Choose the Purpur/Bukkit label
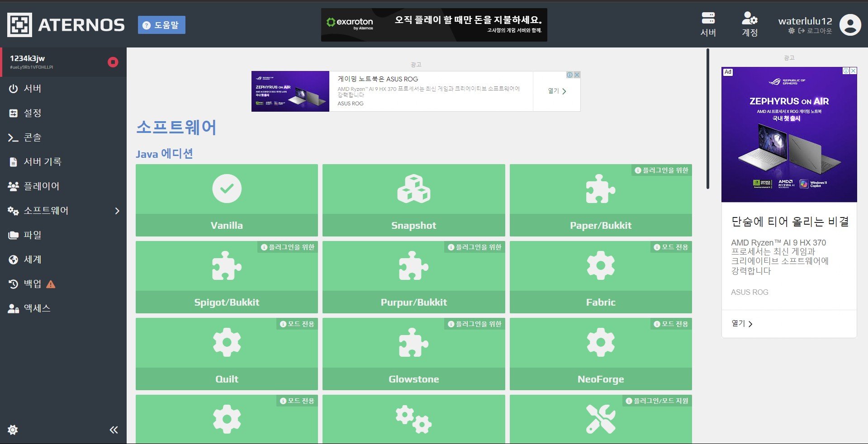 point(413,302)
